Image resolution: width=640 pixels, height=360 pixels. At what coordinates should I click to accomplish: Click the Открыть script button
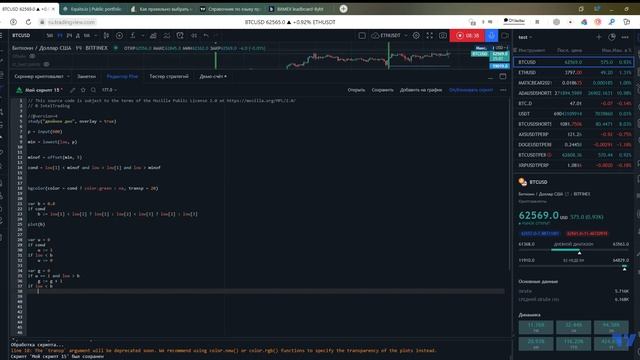pos(356,90)
